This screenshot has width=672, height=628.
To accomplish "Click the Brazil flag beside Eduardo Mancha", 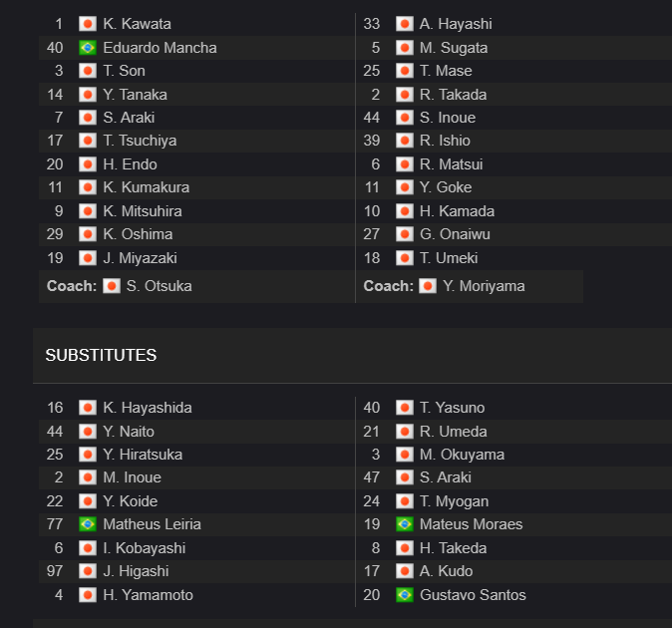I will pos(88,48).
